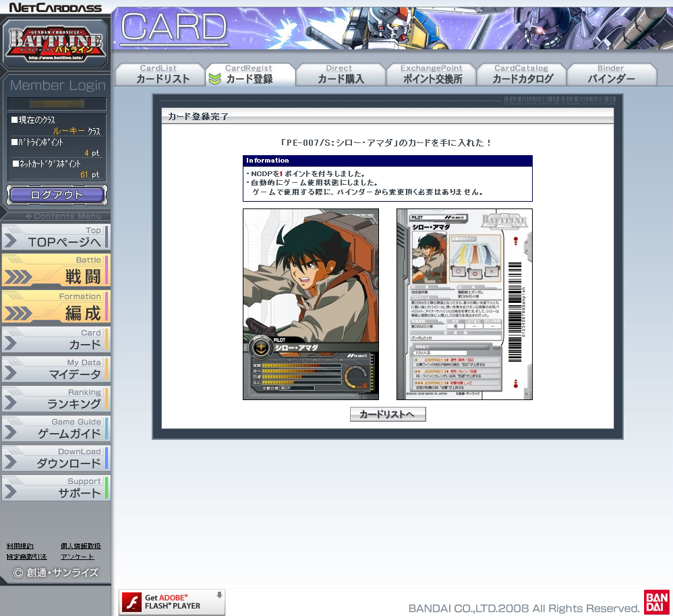673x616 pixels.
Task: Click the Information box header
Action: click(388, 161)
